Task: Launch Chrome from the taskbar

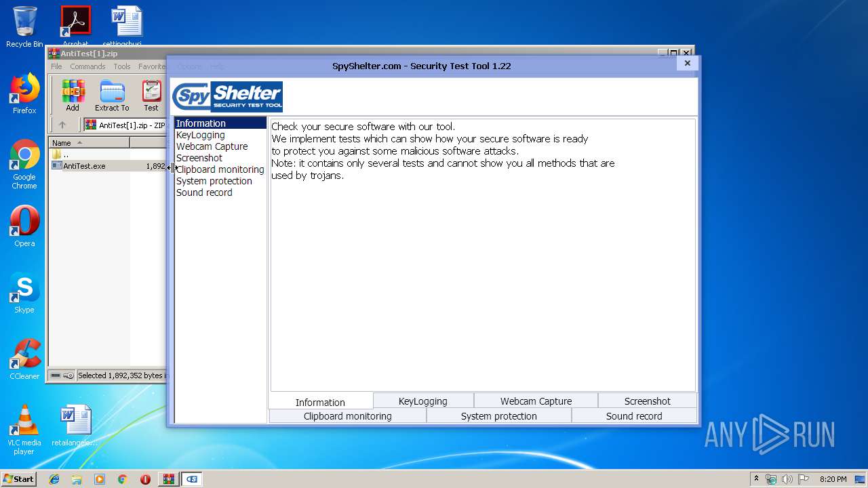Action: [x=123, y=479]
